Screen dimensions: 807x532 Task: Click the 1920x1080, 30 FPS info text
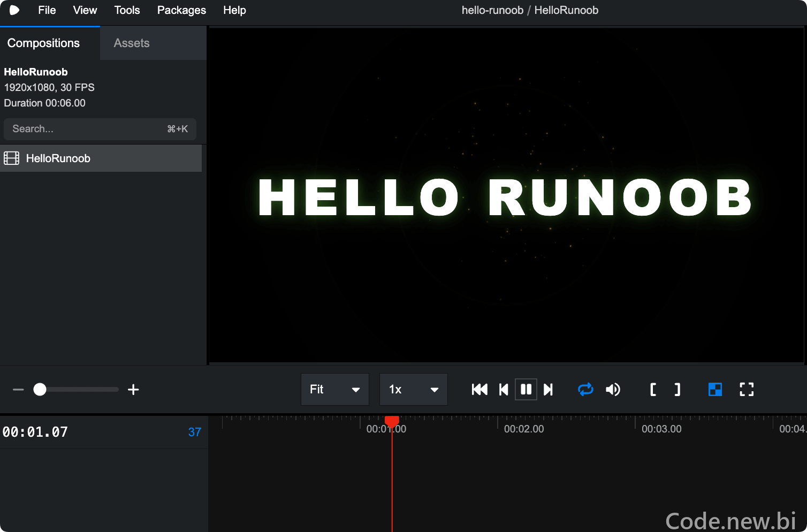[49, 87]
